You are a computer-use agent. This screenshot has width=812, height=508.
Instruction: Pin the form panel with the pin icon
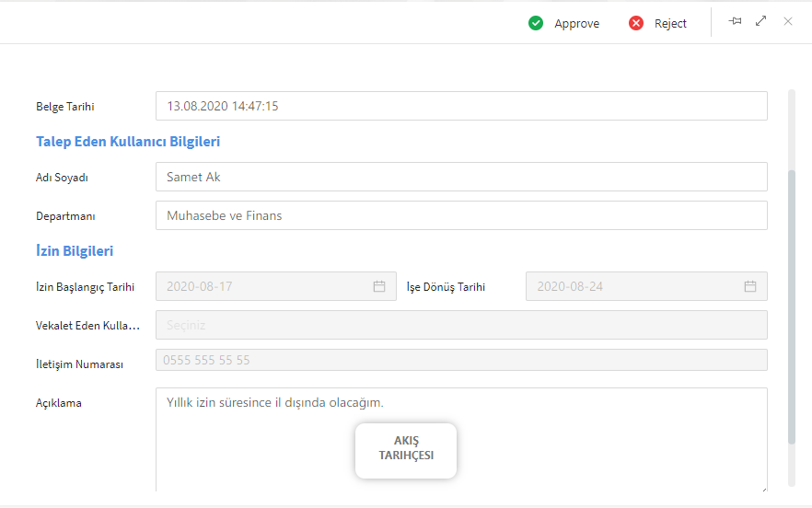tap(735, 21)
